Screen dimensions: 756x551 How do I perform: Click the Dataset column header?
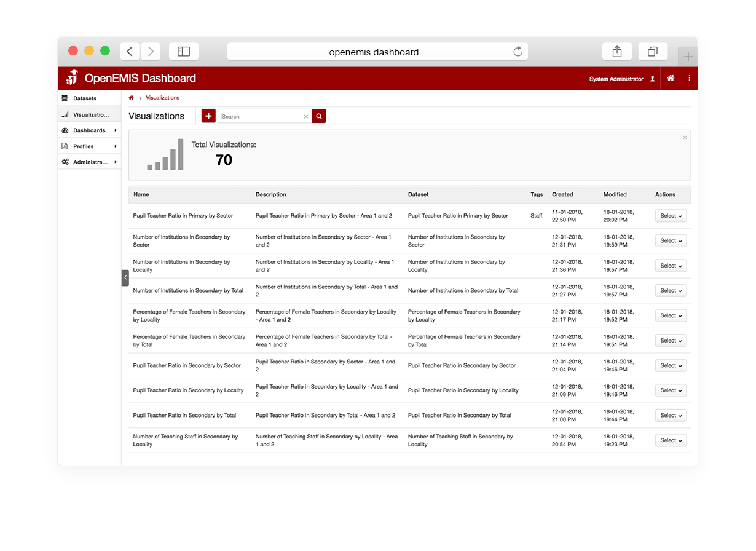pyautogui.click(x=419, y=194)
